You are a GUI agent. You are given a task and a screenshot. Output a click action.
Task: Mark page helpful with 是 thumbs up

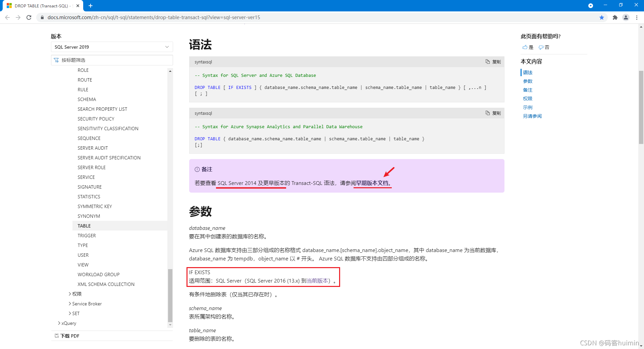tap(528, 47)
